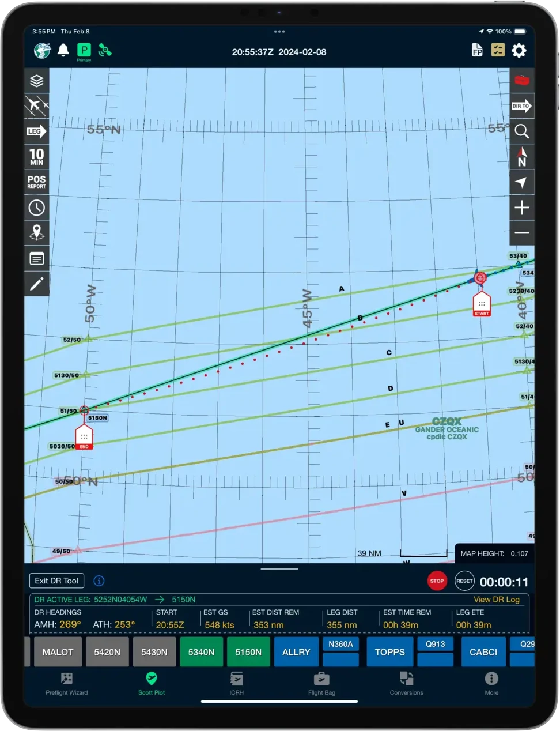Switch to the ICRH tab
This screenshot has width=560, height=731.
(236, 683)
